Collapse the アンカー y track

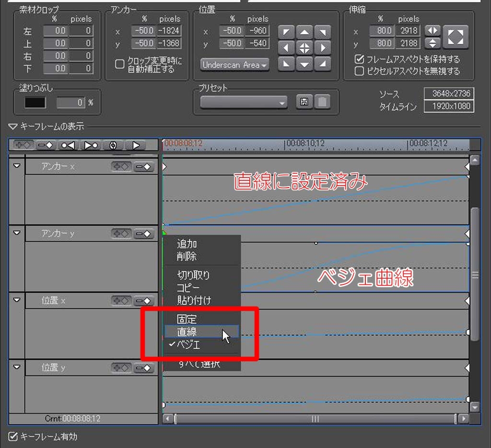[17, 233]
